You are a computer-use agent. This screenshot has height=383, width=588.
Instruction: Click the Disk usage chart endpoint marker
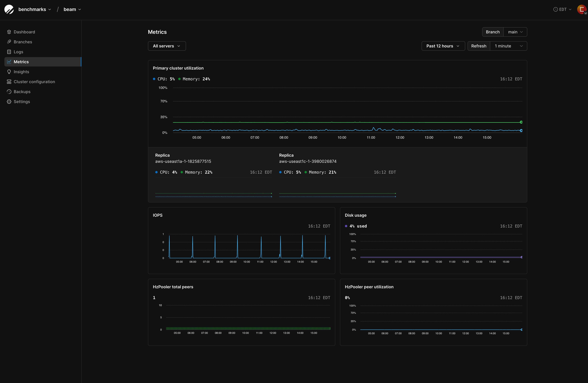pyautogui.click(x=522, y=257)
